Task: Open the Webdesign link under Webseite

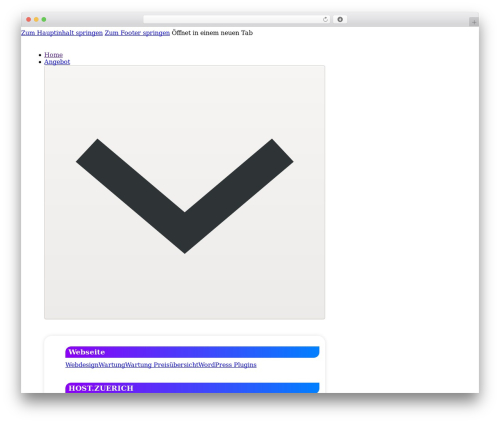Action: click(x=82, y=365)
